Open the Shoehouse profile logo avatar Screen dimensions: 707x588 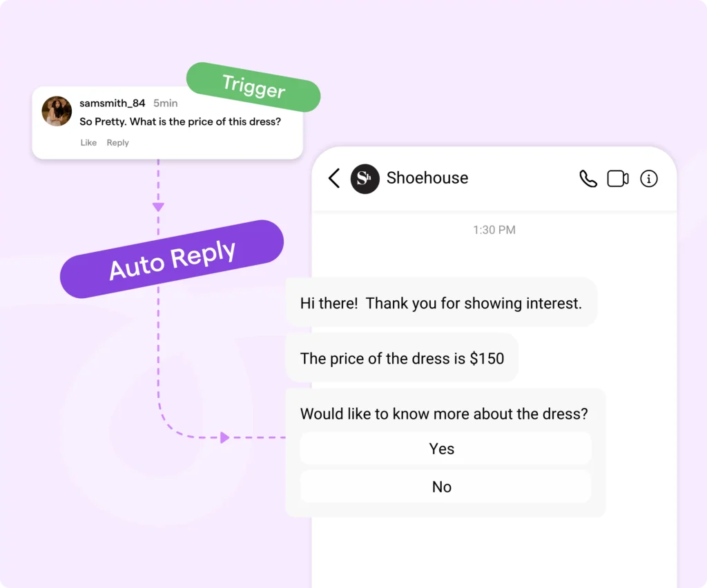(x=365, y=179)
